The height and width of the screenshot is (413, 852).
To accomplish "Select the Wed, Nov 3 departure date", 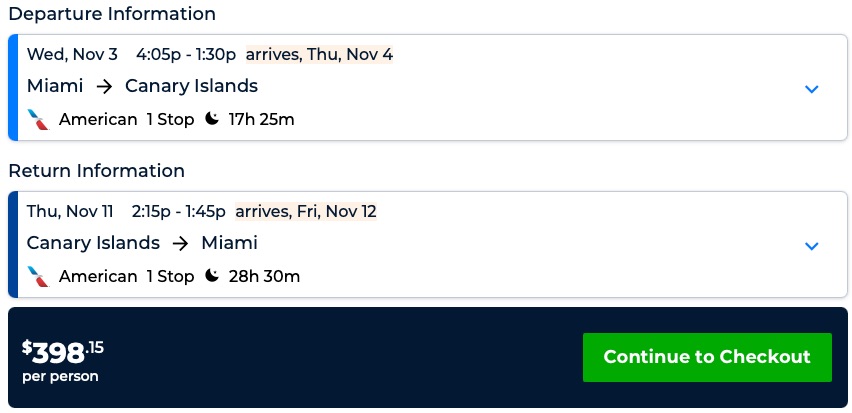I will (72, 54).
